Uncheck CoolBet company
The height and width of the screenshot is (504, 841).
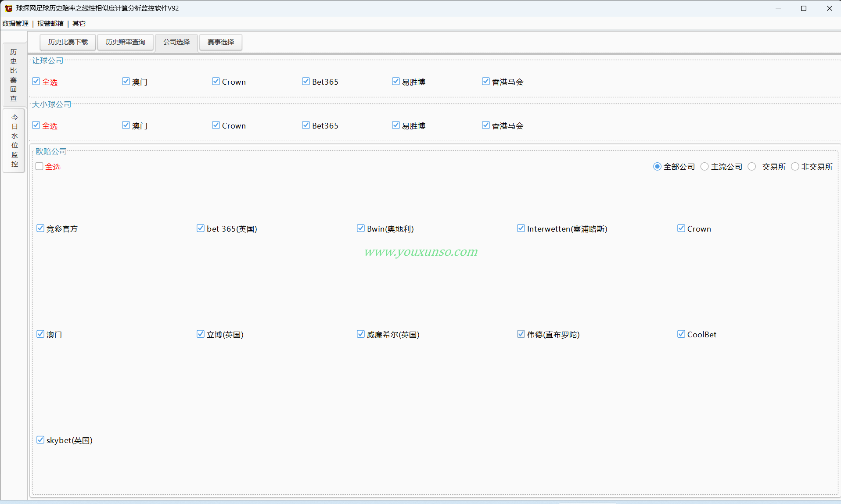click(x=681, y=334)
